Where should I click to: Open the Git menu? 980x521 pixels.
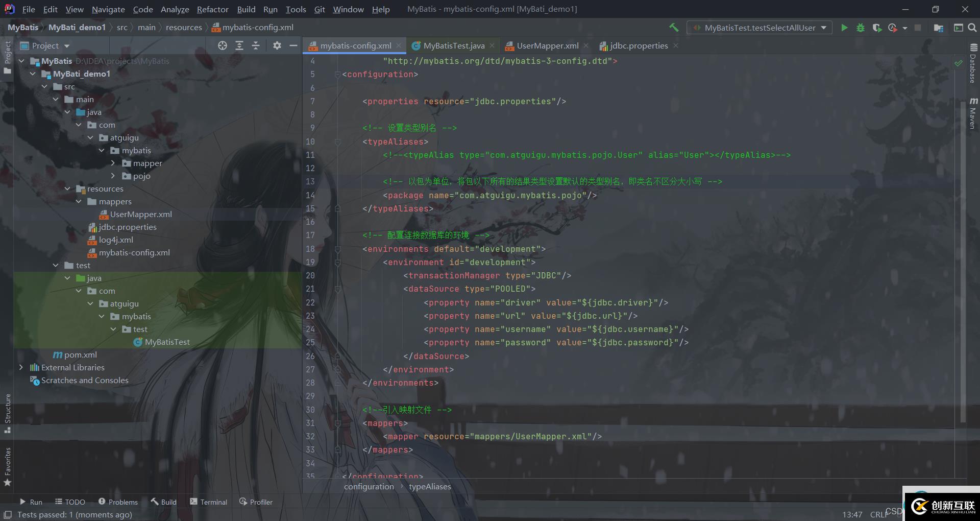pyautogui.click(x=320, y=9)
